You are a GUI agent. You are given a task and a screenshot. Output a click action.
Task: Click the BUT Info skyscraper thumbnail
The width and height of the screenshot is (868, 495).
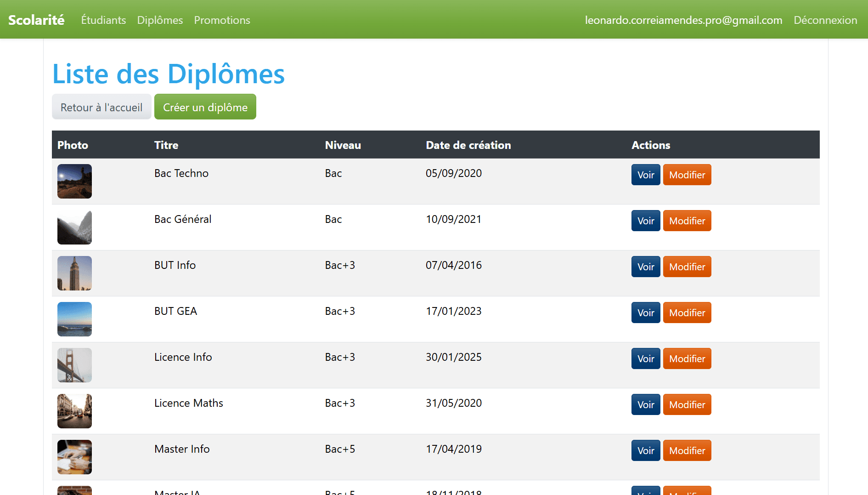click(74, 273)
